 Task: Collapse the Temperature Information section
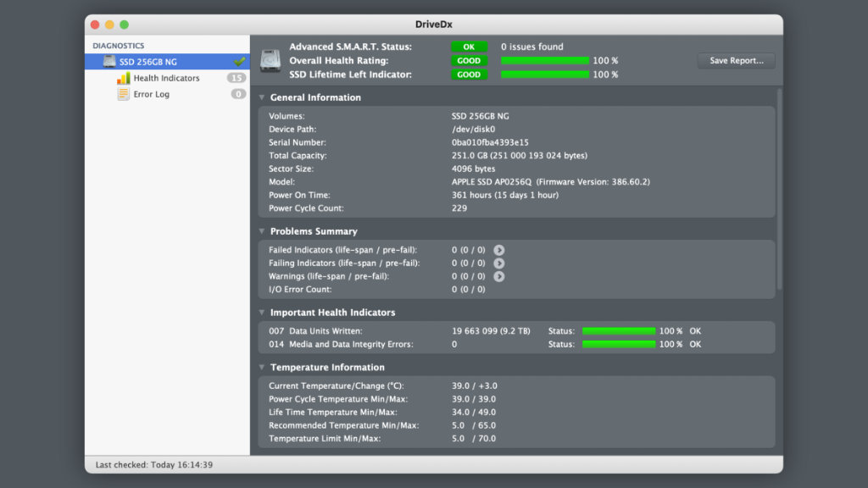tap(262, 368)
